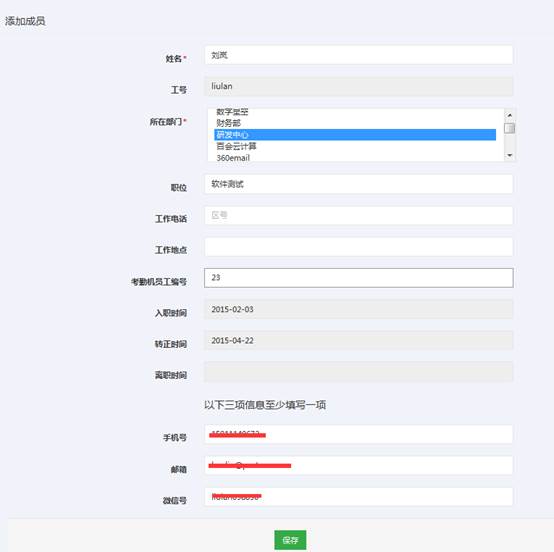This screenshot has width=554, height=552.
Task: Click the 邮箱 email input field
Action: (x=358, y=465)
